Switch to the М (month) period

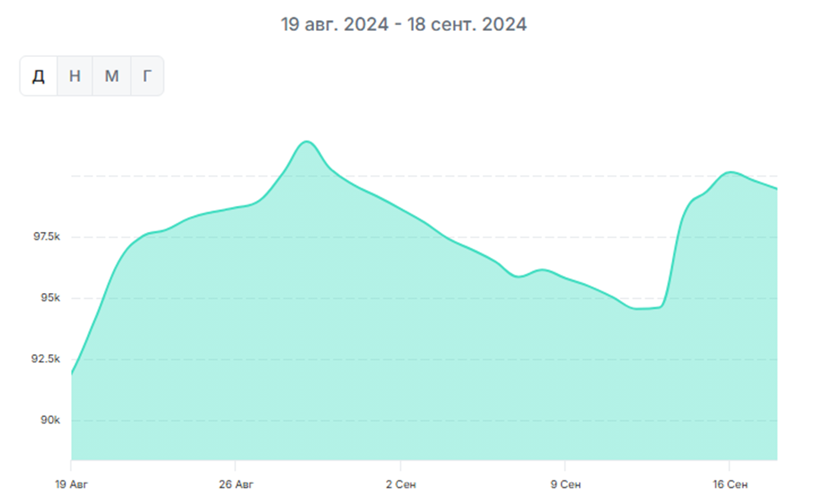(x=111, y=76)
